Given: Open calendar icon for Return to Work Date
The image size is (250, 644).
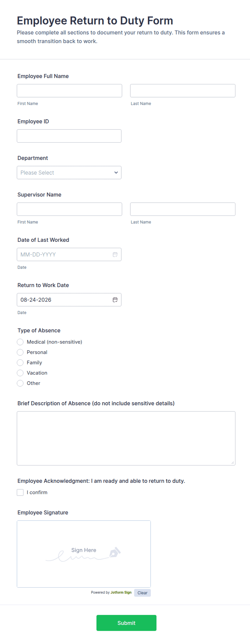Looking at the screenshot, I should click(115, 300).
